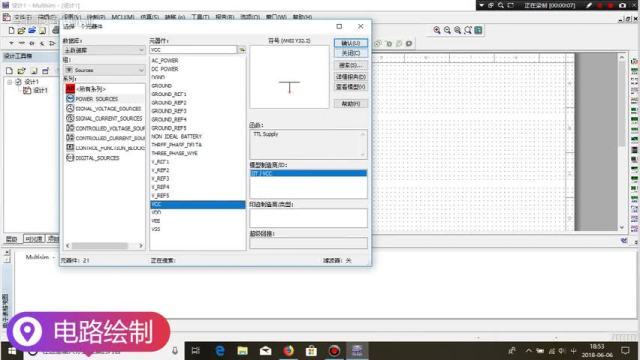Viewport: 640px width, 360px height.
Task: Open the database dropdown
Action: [104, 50]
